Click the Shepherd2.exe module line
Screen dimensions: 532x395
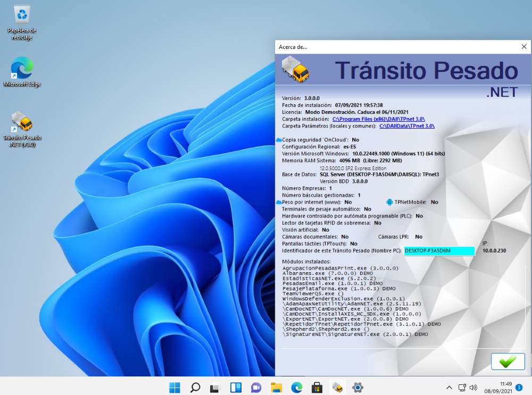[x=326, y=329]
